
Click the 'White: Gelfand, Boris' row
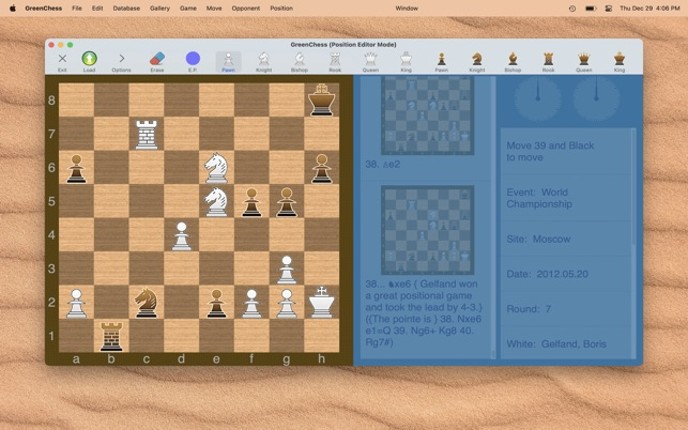pyautogui.click(x=566, y=344)
